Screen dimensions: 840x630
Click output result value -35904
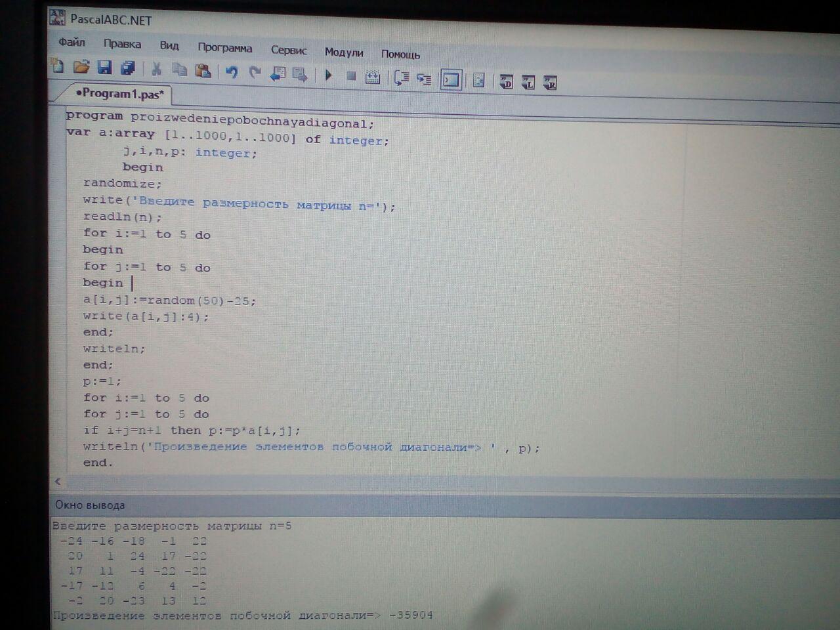pos(411,615)
